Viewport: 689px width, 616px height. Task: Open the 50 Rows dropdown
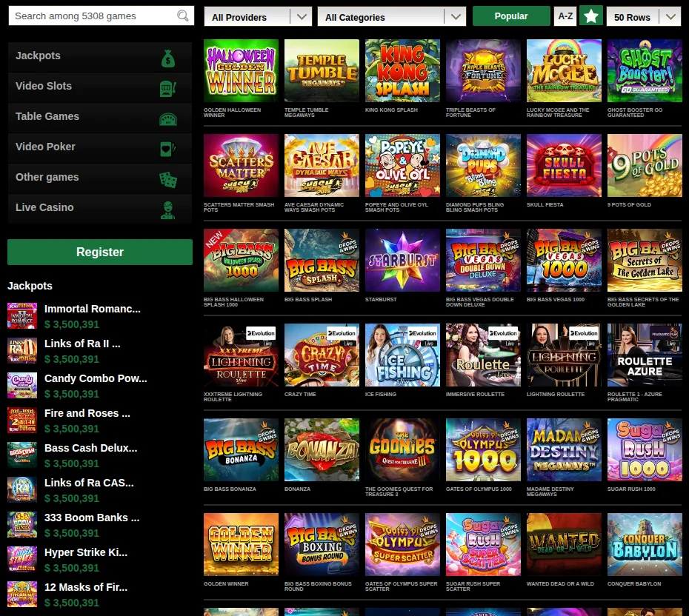(644, 17)
